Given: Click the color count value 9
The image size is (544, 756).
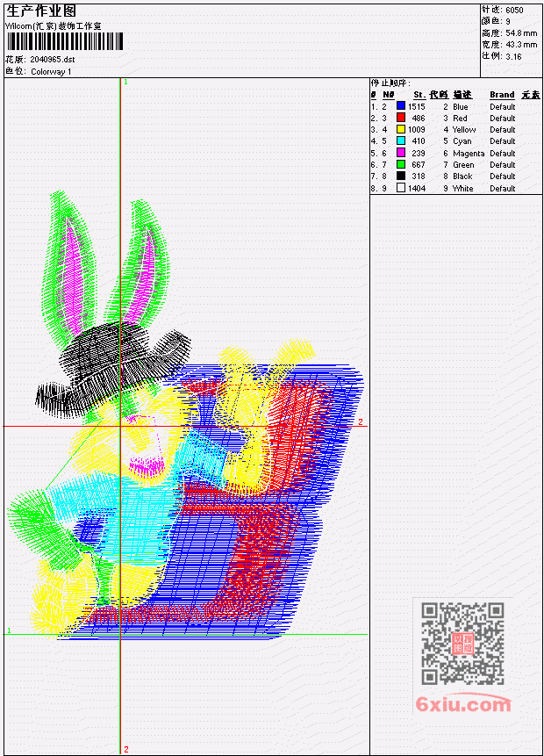Looking at the screenshot, I should tap(508, 22).
